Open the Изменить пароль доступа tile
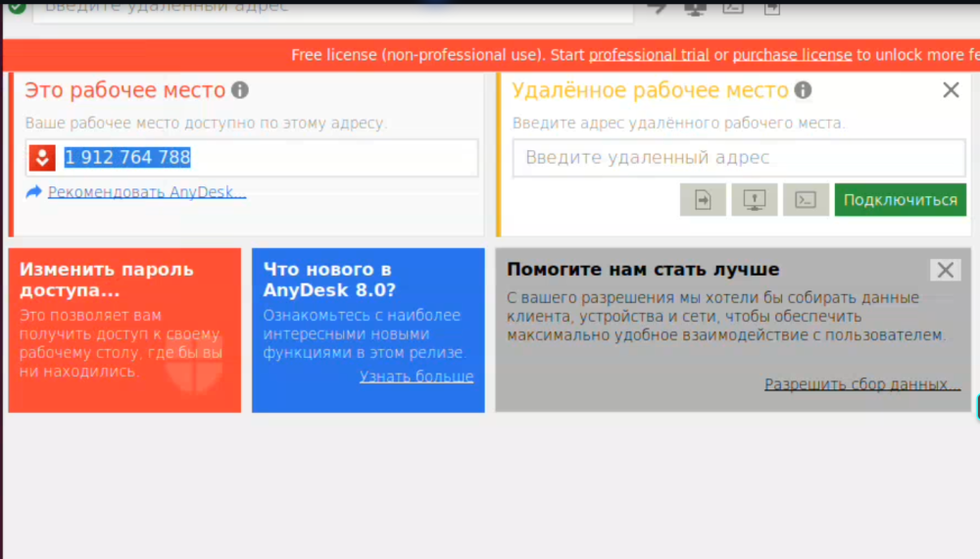Viewport: 980px width, 559px height. click(x=124, y=330)
